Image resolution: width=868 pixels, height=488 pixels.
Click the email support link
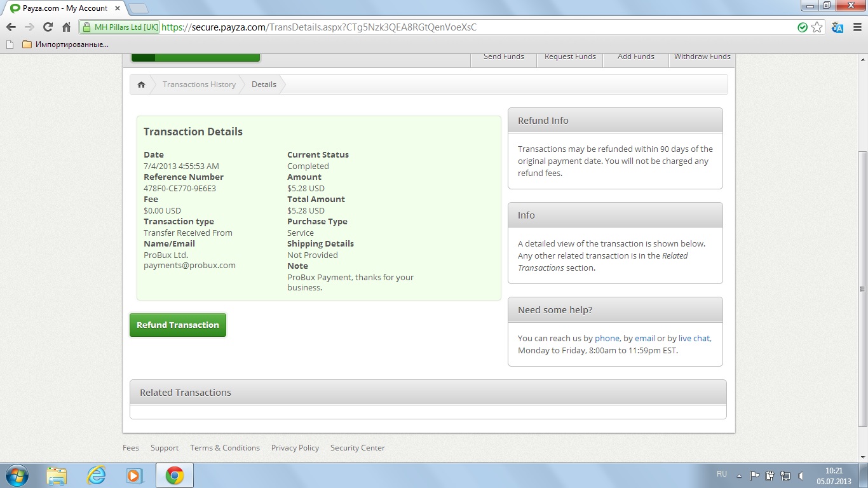click(645, 339)
